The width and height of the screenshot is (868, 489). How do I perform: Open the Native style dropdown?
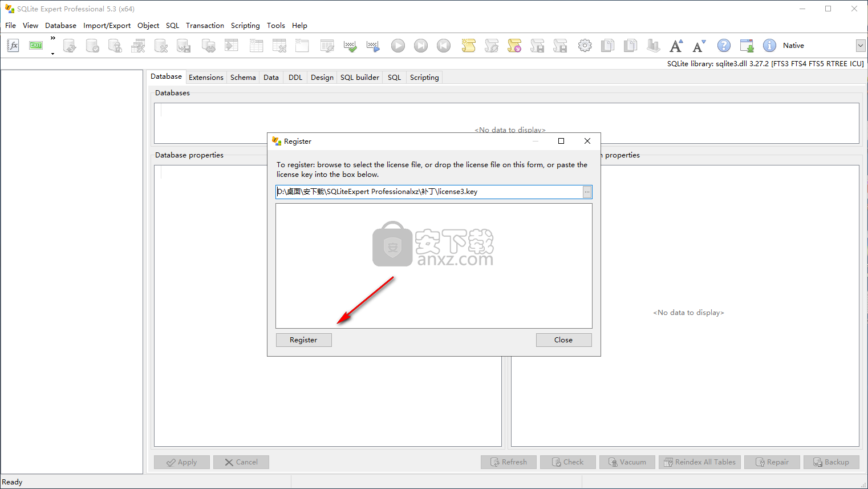coord(861,46)
